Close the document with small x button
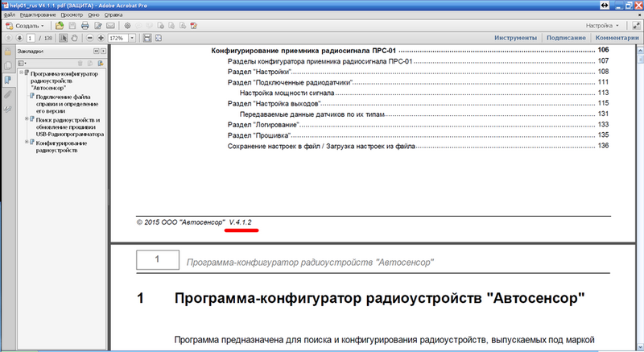The height and width of the screenshot is (352, 644). (x=639, y=14)
